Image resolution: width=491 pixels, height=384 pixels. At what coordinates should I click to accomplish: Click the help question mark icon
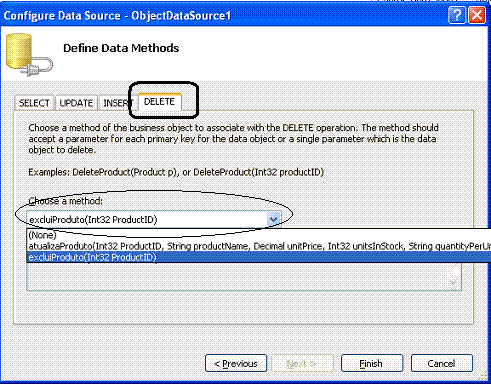(x=457, y=15)
